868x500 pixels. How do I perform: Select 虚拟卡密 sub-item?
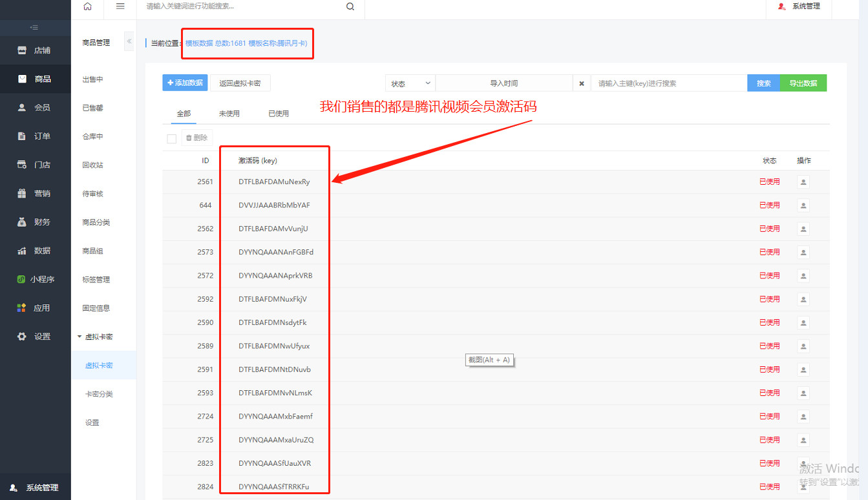tap(99, 366)
